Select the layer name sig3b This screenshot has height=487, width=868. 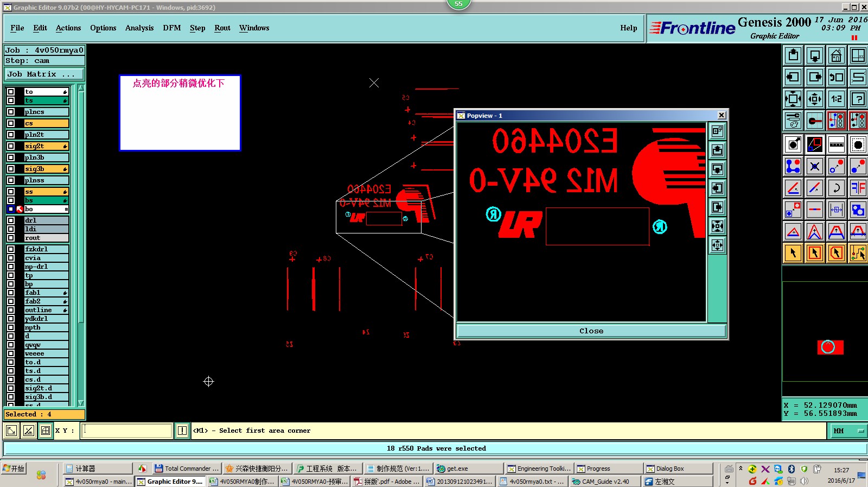coord(46,169)
